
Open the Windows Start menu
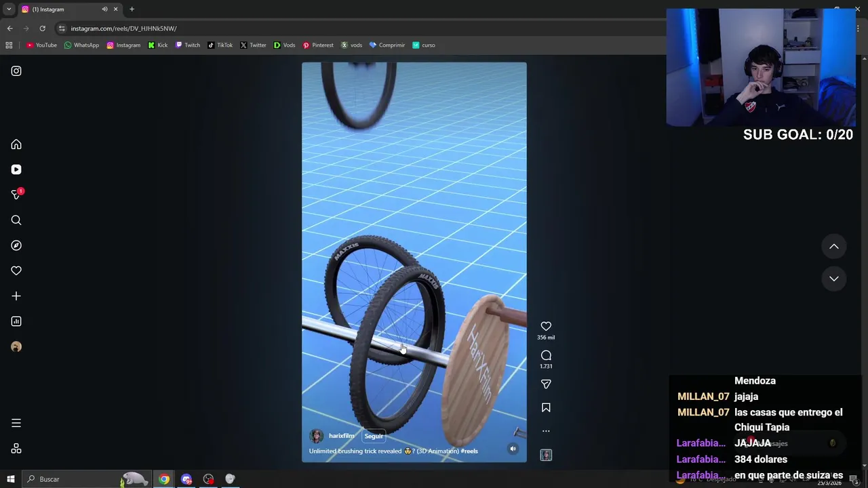point(10,479)
